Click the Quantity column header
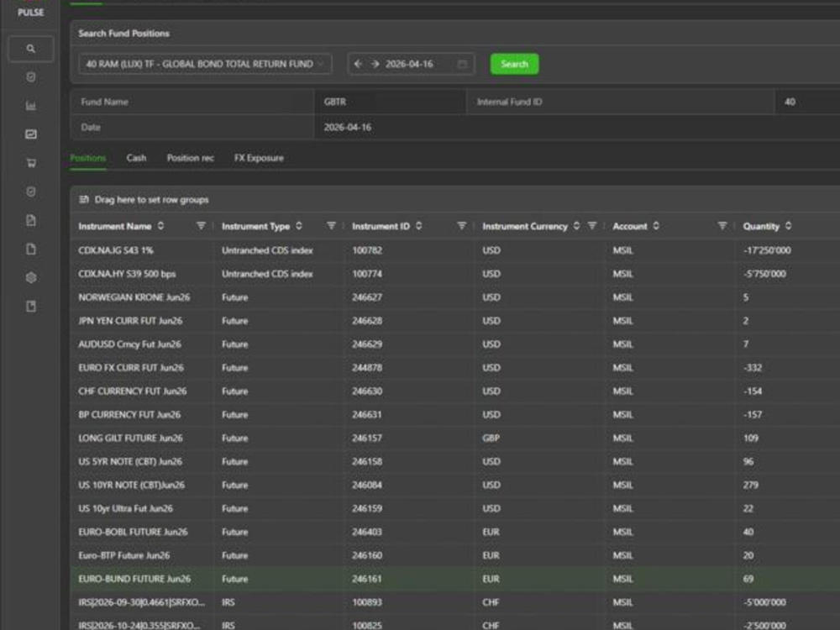Image resolution: width=840 pixels, height=630 pixels. pos(761,226)
